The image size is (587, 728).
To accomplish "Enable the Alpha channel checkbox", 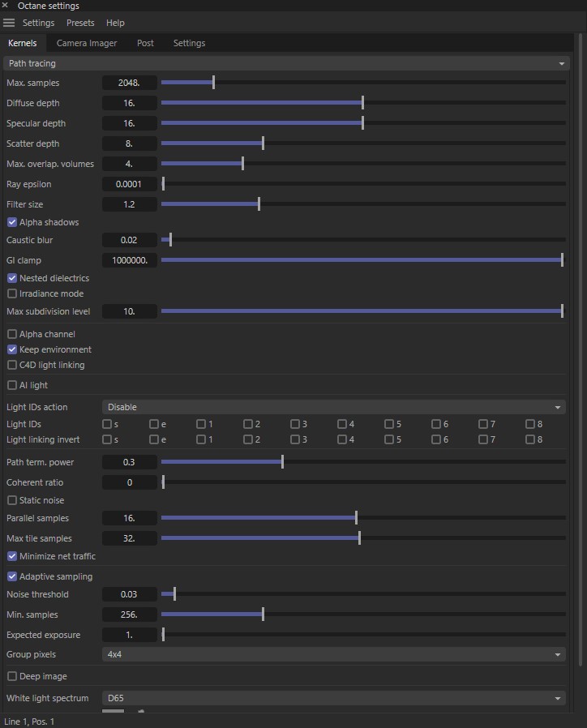I will pyautogui.click(x=12, y=334).
